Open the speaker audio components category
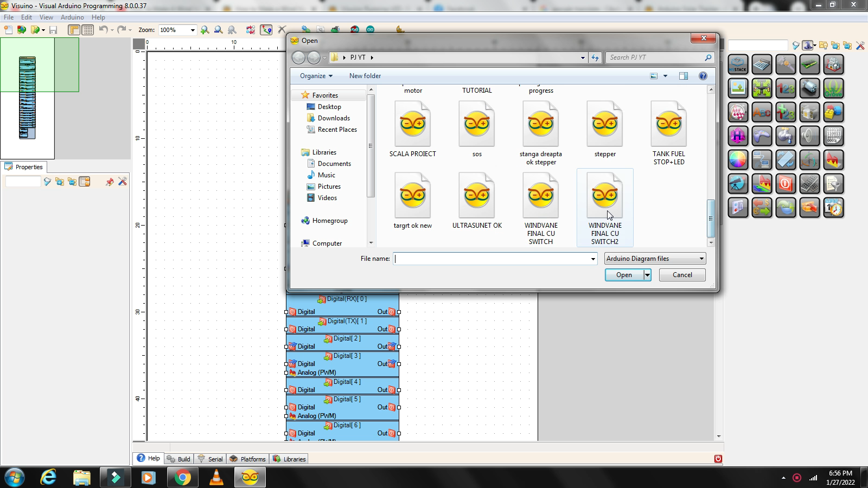 pos(809,137)
